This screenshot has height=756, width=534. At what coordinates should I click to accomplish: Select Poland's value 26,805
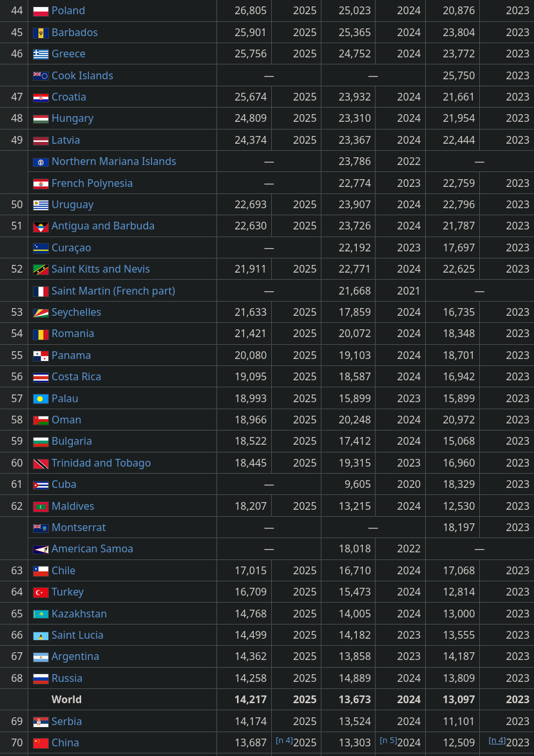tap(251, 10)
